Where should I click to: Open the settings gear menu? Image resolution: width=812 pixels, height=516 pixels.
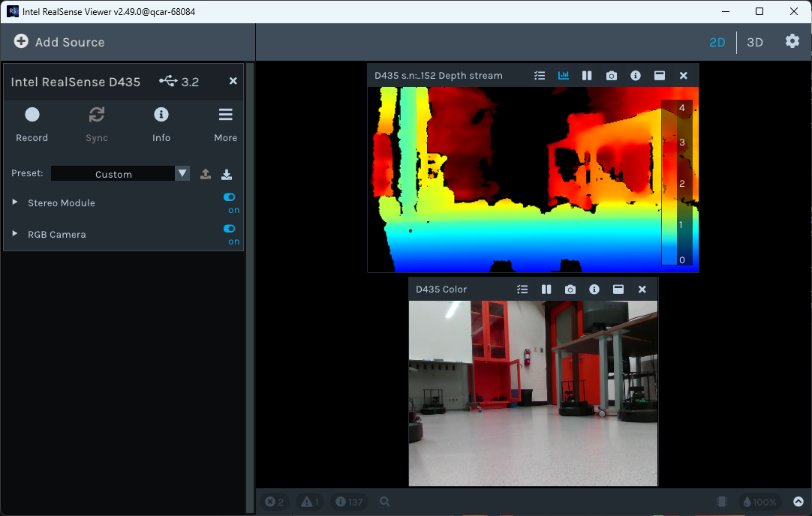tap(792, 41)
